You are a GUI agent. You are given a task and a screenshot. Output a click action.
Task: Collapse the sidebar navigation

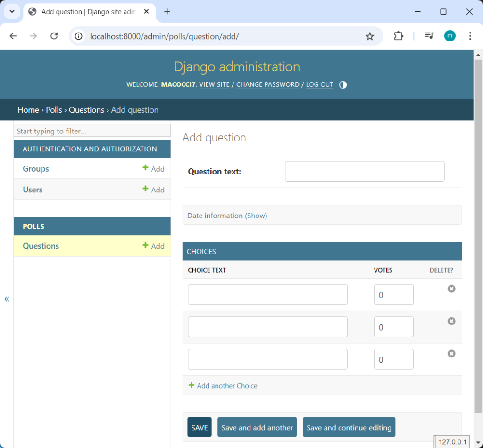7,299
